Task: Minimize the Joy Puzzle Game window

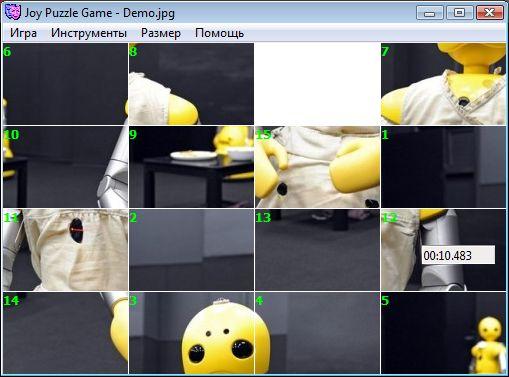Action: pyautogui.click(x=430, y=13)
